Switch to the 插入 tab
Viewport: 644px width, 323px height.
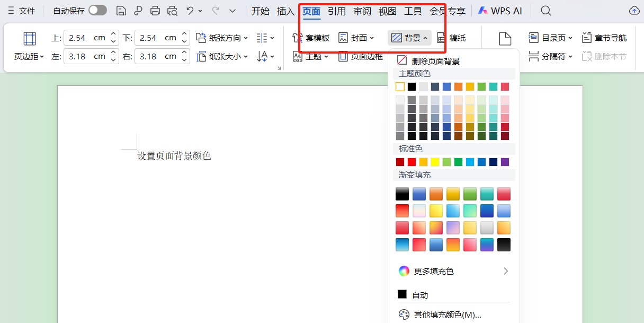tap(285, 11)
